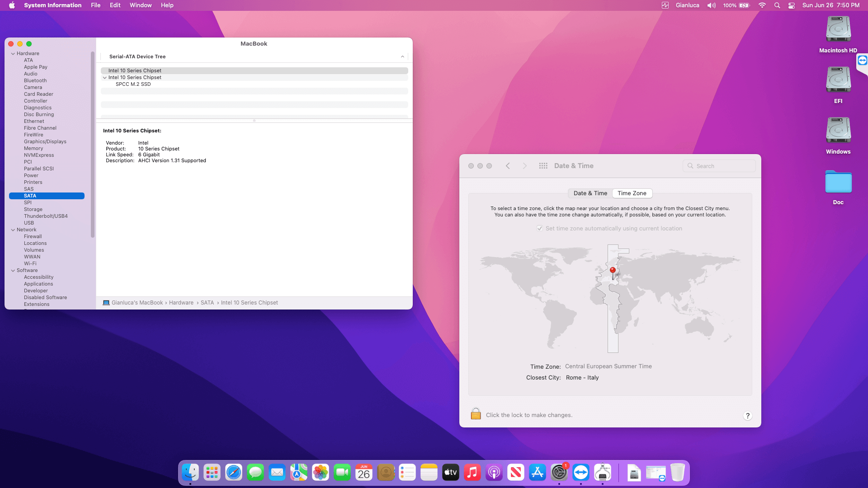This screenshot has width=868, height=488.
Task: Open Photos app in the dock
Action: 321,473
